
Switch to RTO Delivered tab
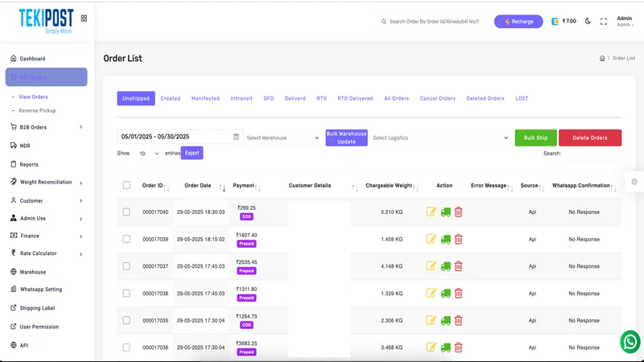(355, 98)
